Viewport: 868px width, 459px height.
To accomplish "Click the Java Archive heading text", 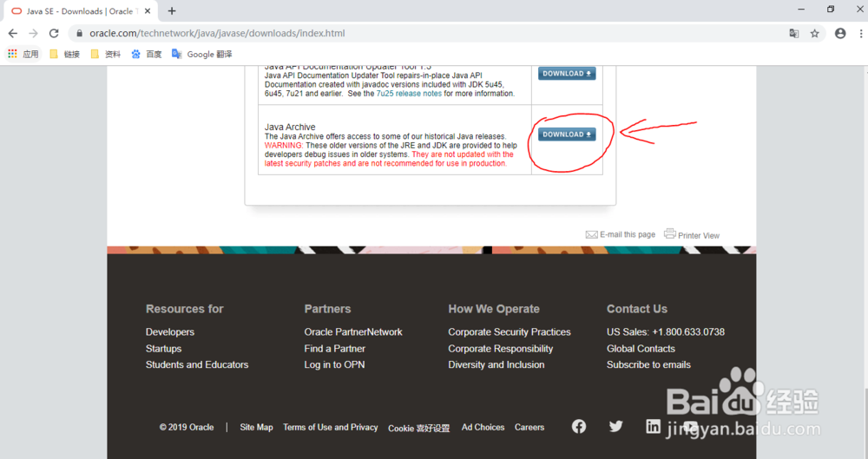I will click(x=290, y=127).
